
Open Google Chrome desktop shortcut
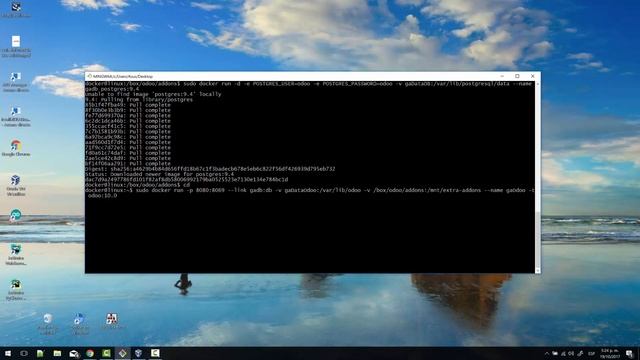click(x=16, y=148)
